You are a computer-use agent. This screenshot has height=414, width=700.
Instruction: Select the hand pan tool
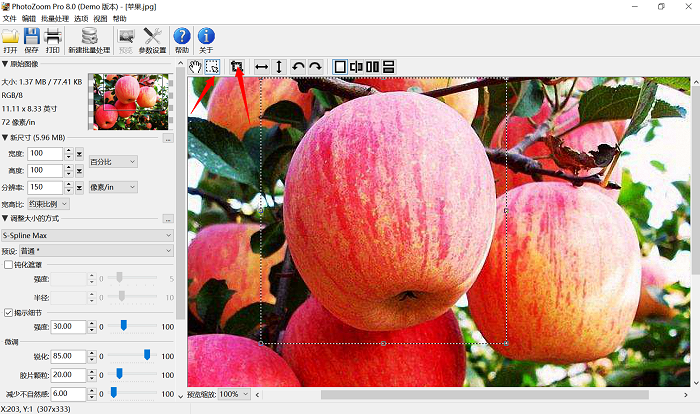click(196, 66)
